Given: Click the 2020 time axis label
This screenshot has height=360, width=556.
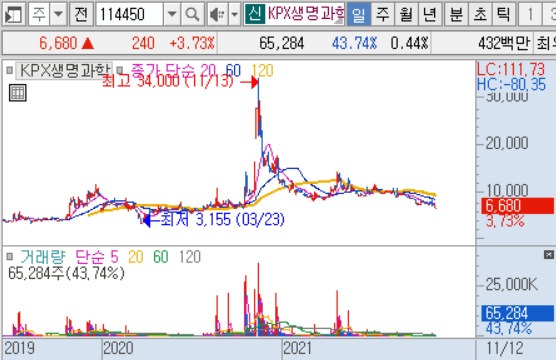Looking at the screenshot, I should [118, 348].
